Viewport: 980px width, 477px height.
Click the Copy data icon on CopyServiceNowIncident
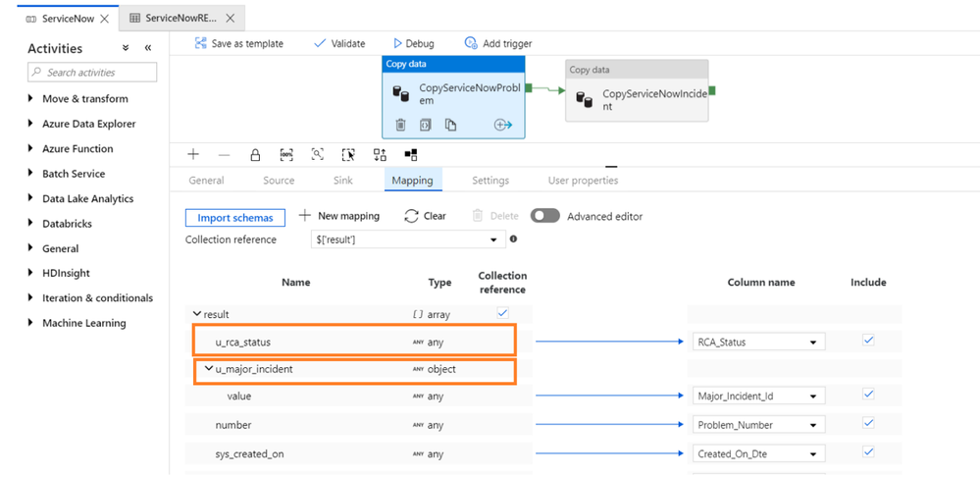[x=584, y=99]
